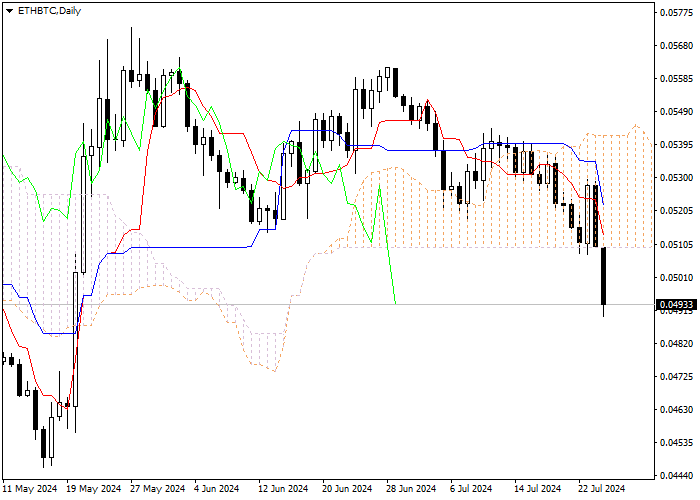
Task: Click the 0.05680 price axis label
Action: [676, 46]
